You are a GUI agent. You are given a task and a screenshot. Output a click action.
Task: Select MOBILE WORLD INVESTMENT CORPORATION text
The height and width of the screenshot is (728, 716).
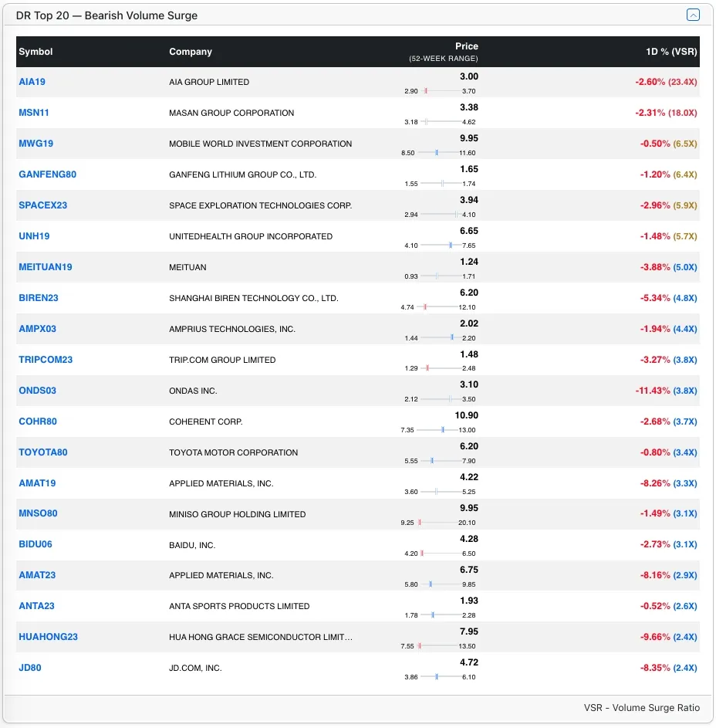tap(260, 144)
